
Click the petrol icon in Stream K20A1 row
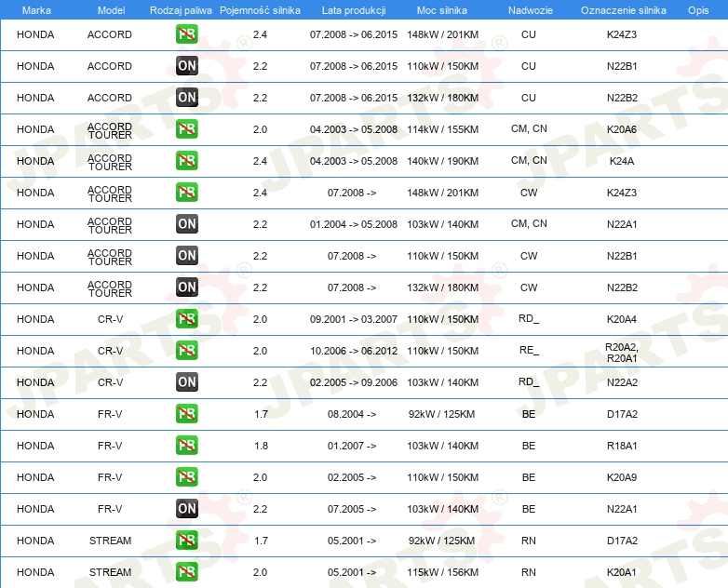(x=186, y=572)
